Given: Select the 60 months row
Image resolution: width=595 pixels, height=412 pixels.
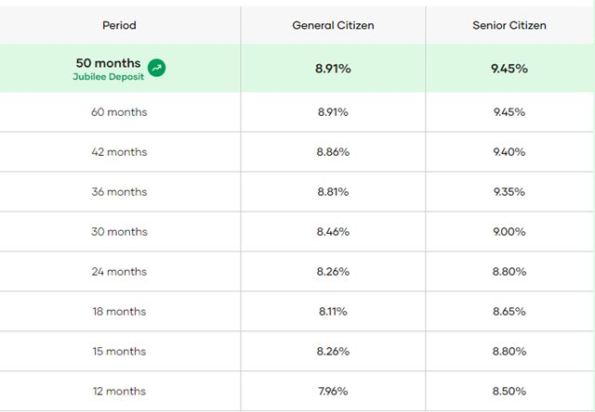Looking at the screenshot, I should pyautogui.click(x=297, y=112).
